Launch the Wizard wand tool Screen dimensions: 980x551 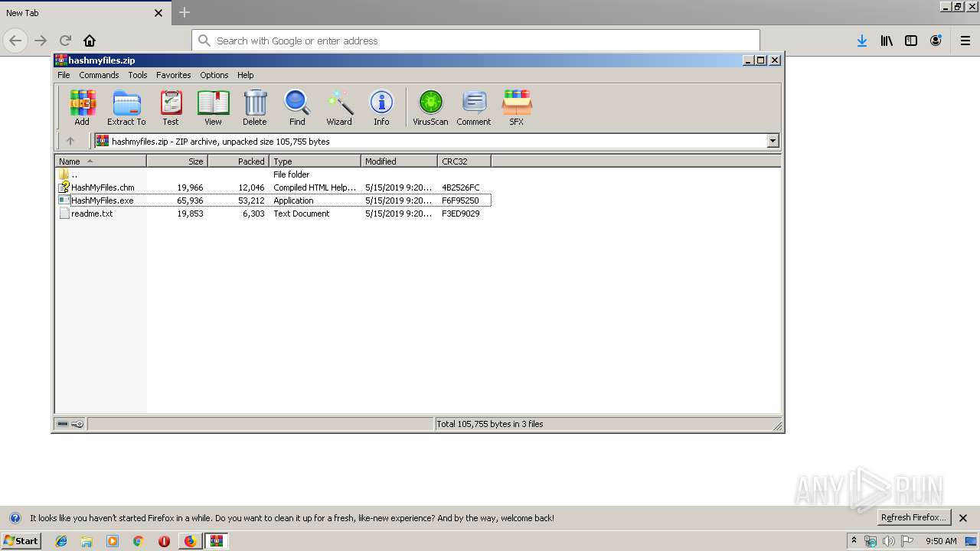pos(339,107)
